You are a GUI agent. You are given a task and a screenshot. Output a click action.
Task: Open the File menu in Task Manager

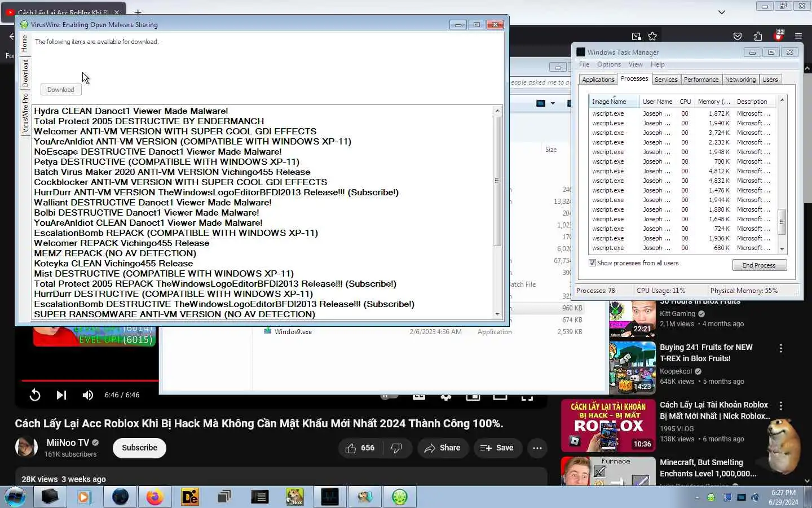pos(584,64)
